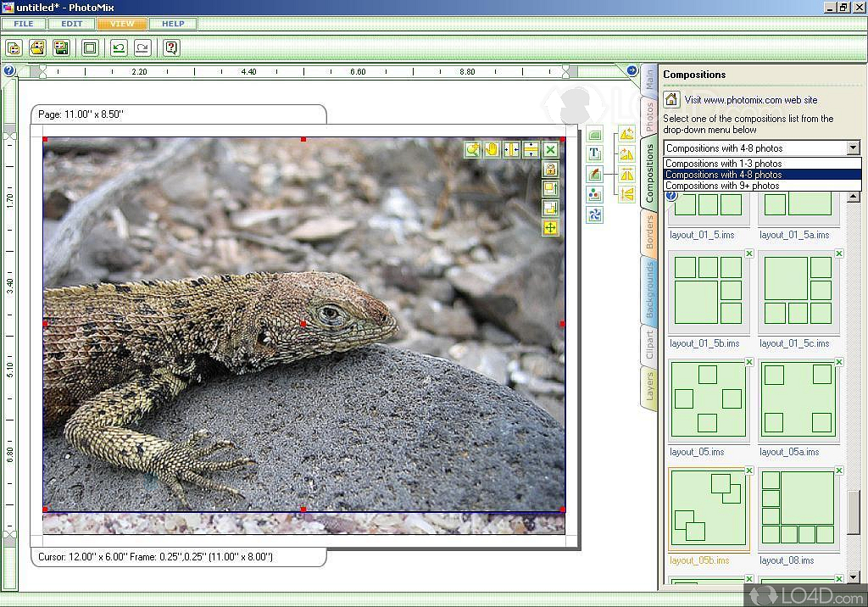Delete the lizard photo using the X icon
868x607 pixels.
tap(551, 149)
